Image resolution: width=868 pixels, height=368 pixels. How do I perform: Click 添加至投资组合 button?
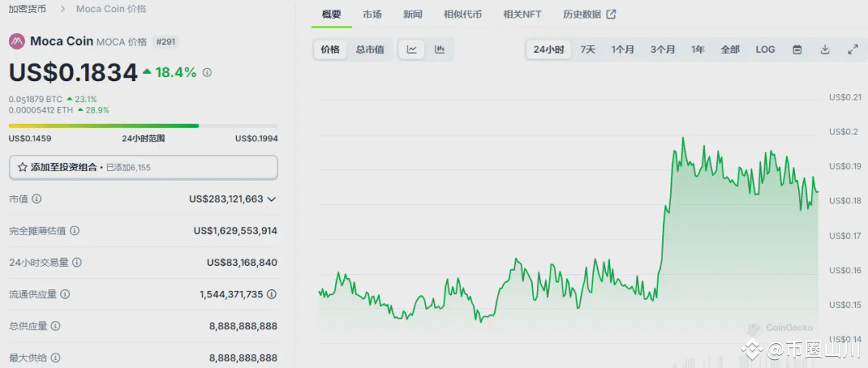point(143,167)
